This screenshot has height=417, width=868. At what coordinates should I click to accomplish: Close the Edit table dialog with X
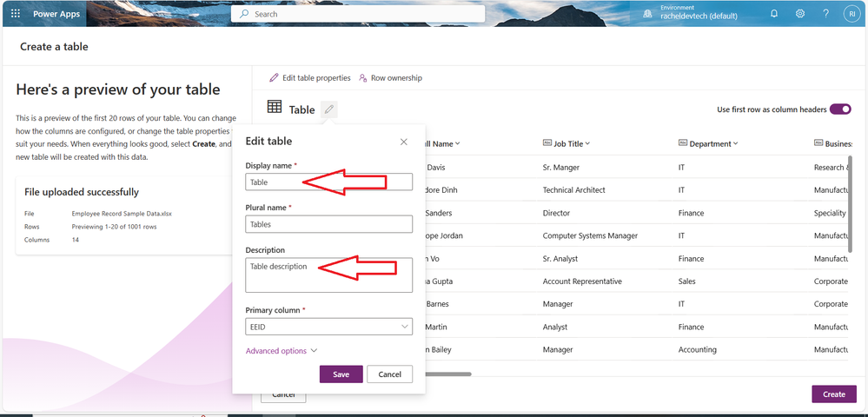403,142
